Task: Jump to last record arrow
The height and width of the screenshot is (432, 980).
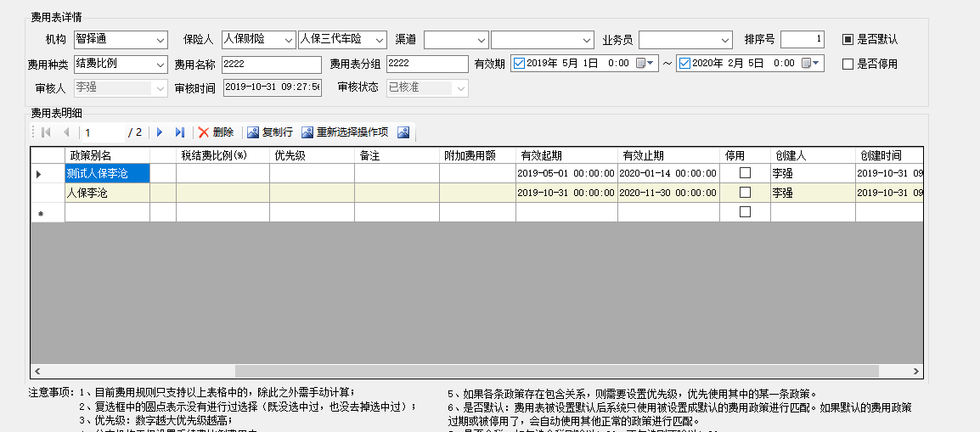Action: click(x=180, y=132)
